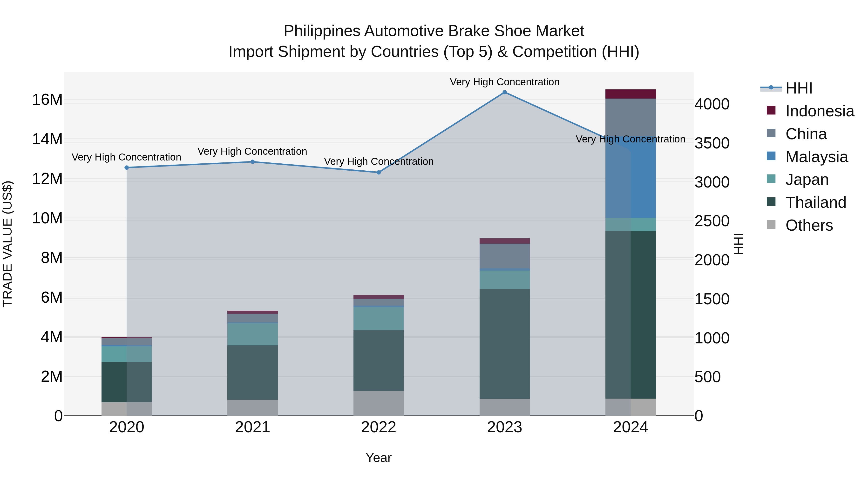Click the 2021 HHI data point
Screen dimensions: 868x488
253,162
